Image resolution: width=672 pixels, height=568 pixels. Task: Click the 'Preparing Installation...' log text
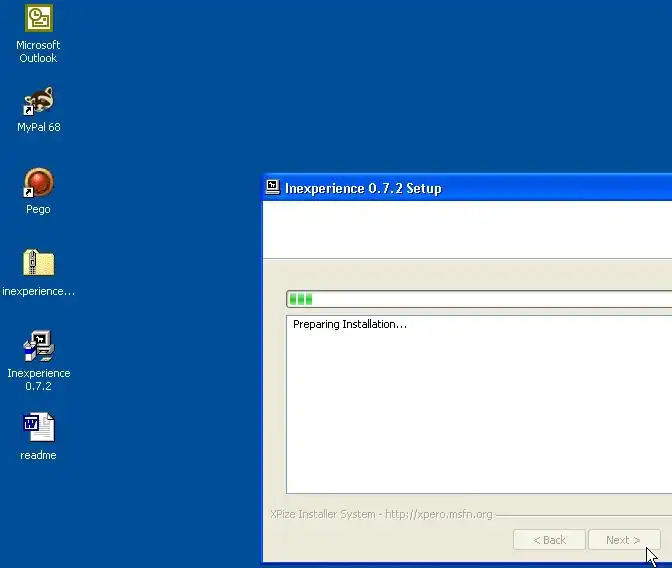tap(350, 324)
